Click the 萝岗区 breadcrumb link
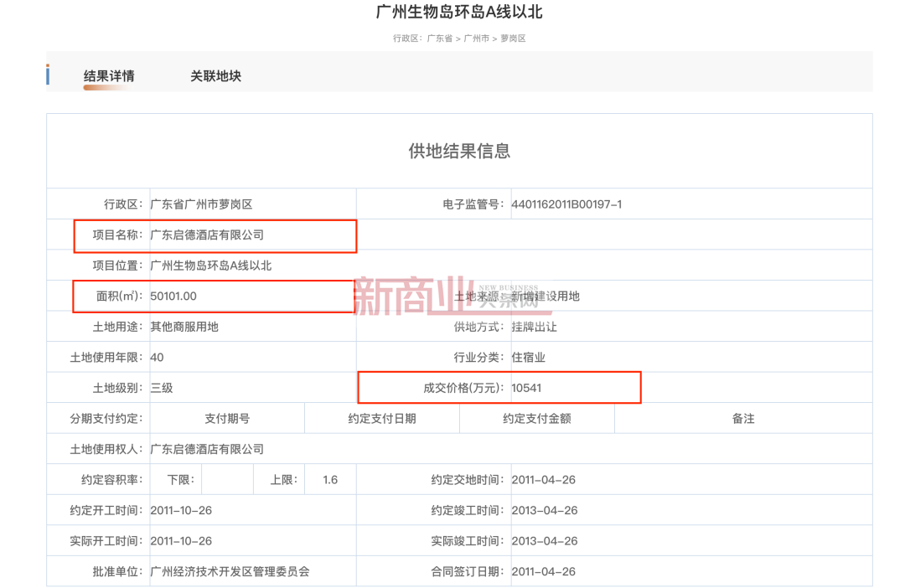Image resolution: width=905 pixels, height=588 pixels. tap(513, 39)
